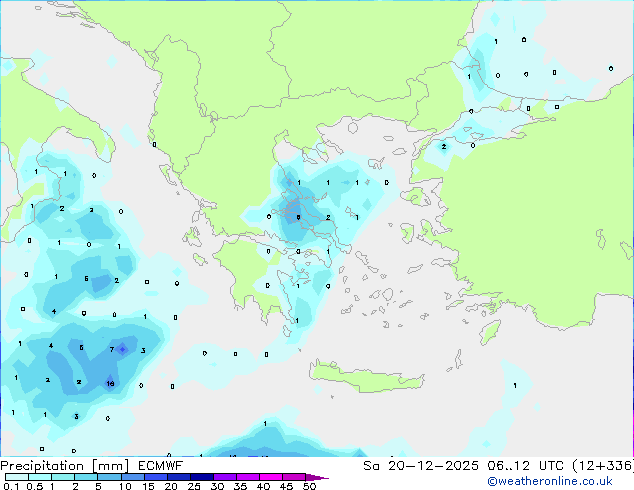Click the 25–30 mm dark blue legend box
The image size is (634, 490).
tap(202, 477)
